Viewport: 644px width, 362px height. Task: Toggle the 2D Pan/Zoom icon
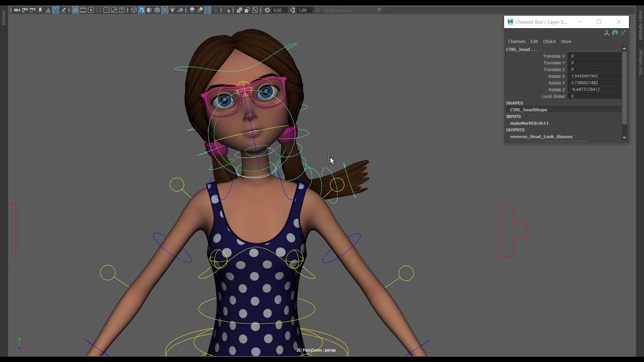point(55,10)
